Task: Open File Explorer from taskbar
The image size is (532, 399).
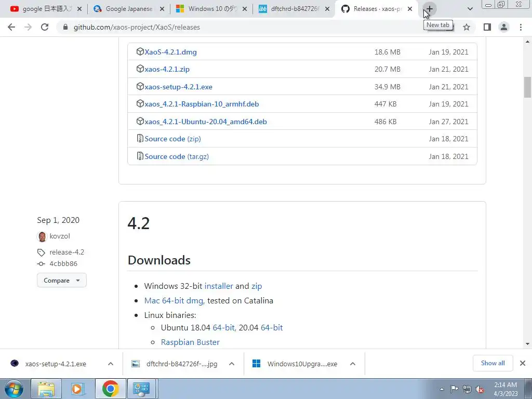Action: click(x=46, y=389)
